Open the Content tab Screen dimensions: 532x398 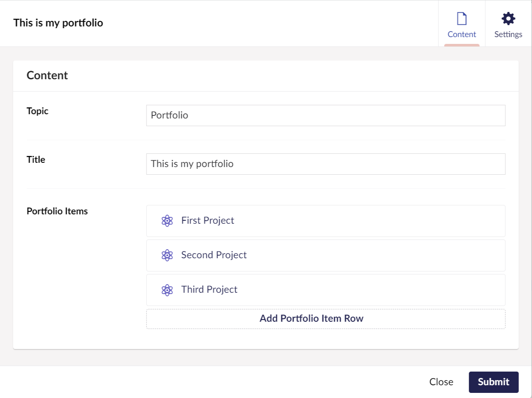pos(462,24)
